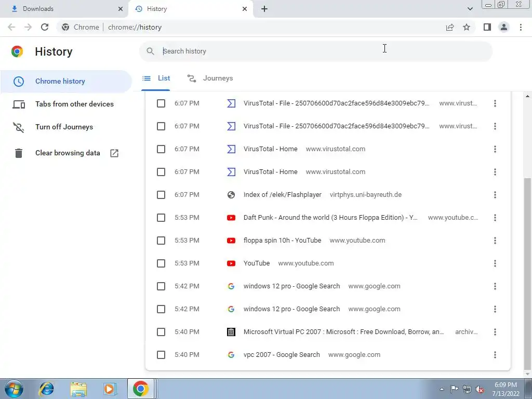
Task: Check the first VirusTotal - Home checkbox
Action: [161, 149]
